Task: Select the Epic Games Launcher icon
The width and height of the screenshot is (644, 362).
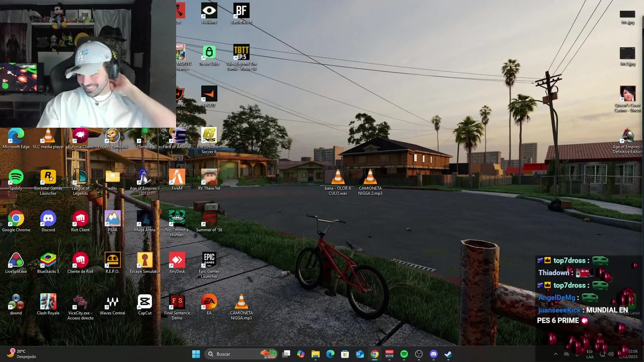Action: (209, 265)
